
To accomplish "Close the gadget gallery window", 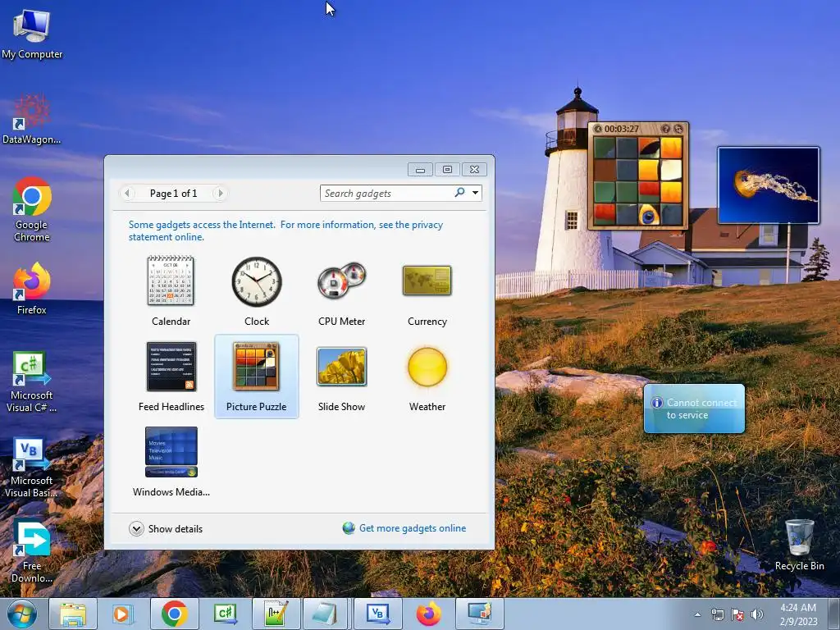I will pyautogui.click(x=474, y=170).
